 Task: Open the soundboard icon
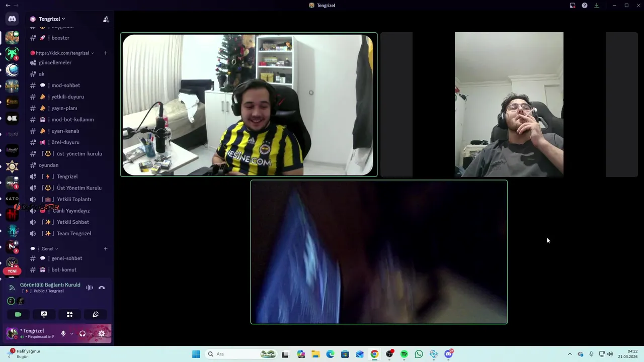click(x=96, y=314)
